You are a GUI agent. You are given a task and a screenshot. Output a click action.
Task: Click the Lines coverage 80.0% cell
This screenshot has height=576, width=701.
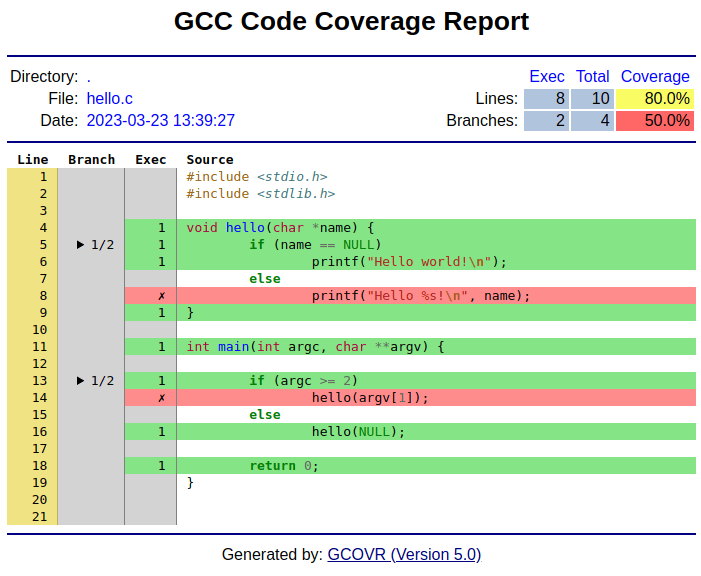pos(655,98)
